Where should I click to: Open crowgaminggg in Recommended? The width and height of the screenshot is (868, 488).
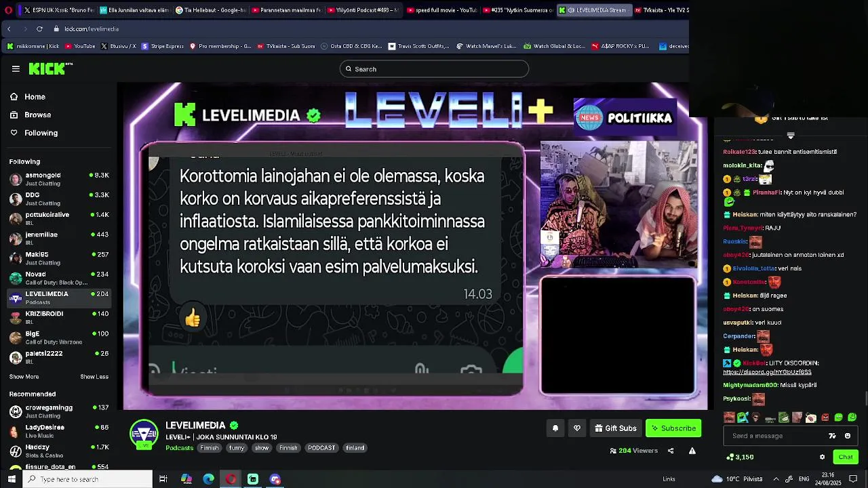[59, 411]
